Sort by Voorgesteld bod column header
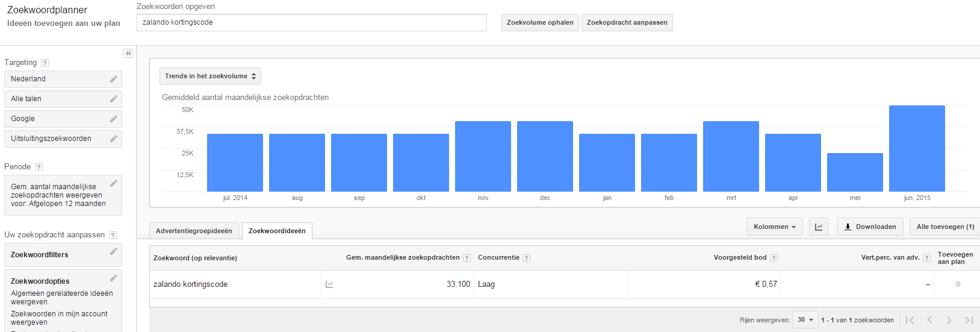This screenshot has height=332, width=980. [x=740, y=258]
